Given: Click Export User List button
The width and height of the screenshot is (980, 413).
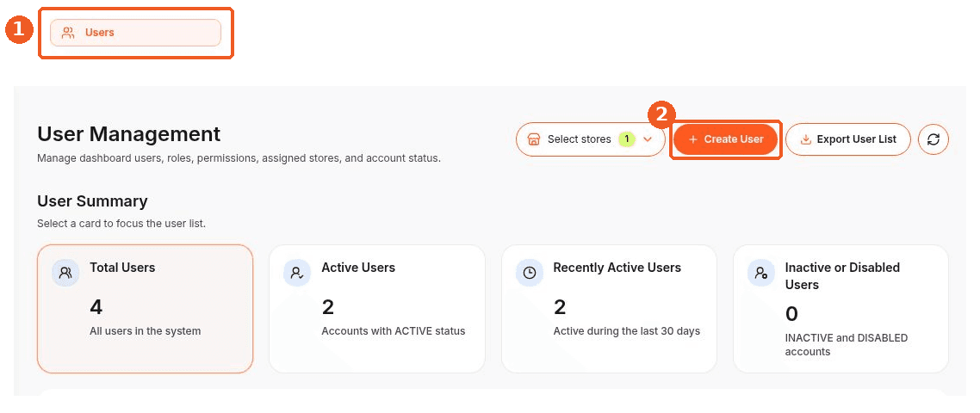Looking at the screenshot, I should (848, 139).
